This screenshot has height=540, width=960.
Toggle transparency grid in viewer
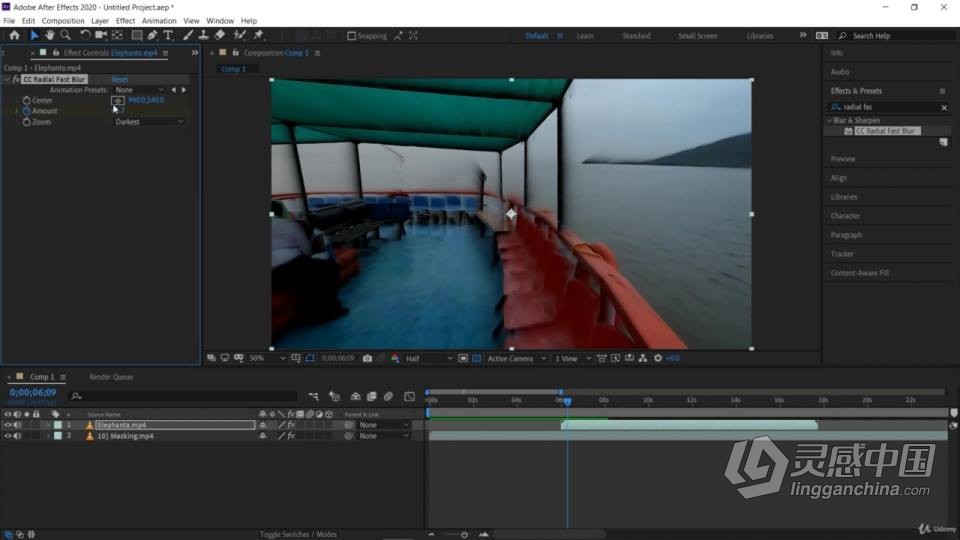(476, 358)
